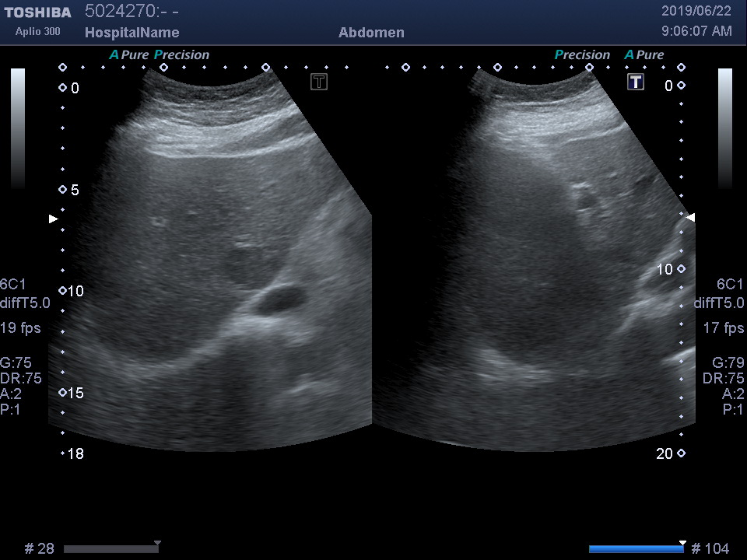Click the left cine frame slider #28

tap(111, 549)
